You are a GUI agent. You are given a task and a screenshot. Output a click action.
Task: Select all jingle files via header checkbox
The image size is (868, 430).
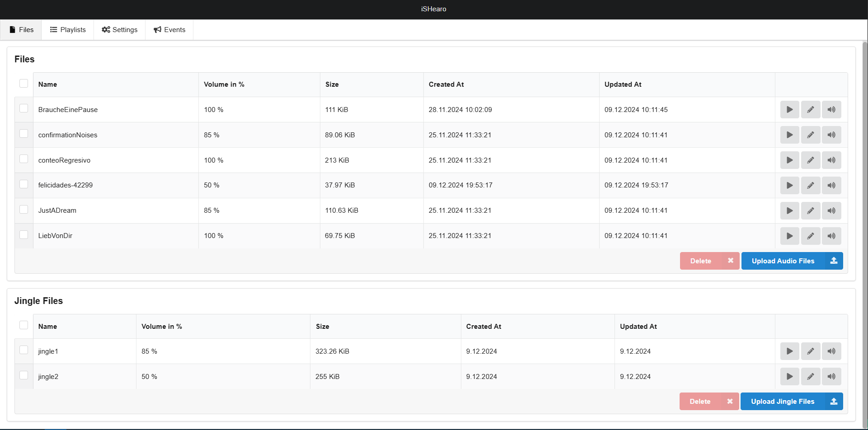(x=24, y=325)
